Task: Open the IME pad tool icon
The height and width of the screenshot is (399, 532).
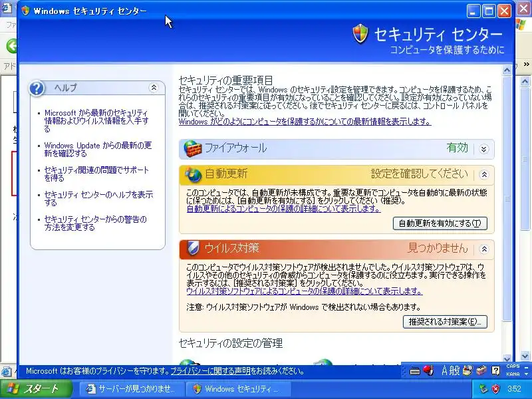Action: pyautogui.click(x=468, y=370)
